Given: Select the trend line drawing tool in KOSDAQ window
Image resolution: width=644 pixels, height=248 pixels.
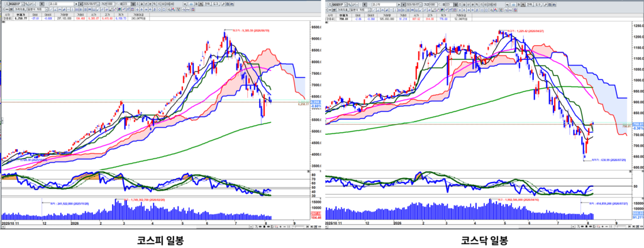Looking at the screenshot, I should click(374, 9).
